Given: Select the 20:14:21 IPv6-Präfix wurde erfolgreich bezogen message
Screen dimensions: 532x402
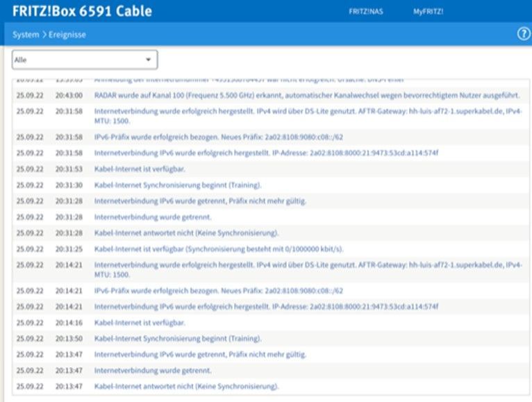Looking at the screenshot, I should (x=219, y=291).
